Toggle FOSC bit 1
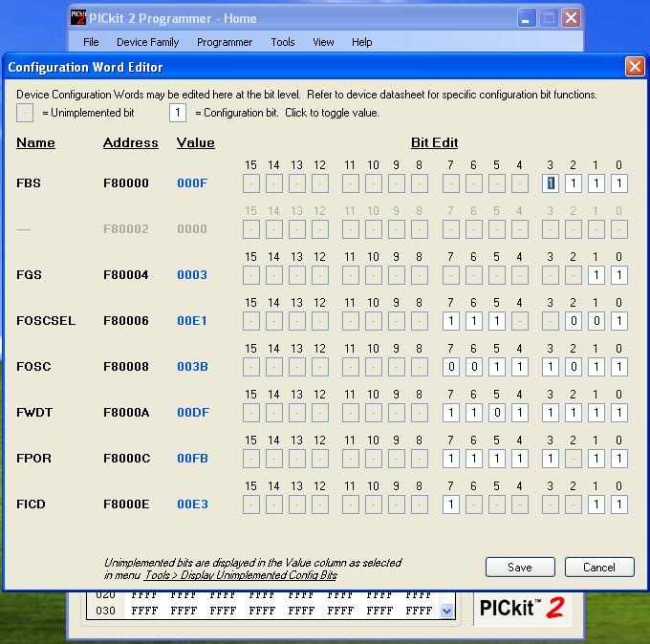Image resolution: width=650 pixels, height=644 pixels. click(596, 367)
